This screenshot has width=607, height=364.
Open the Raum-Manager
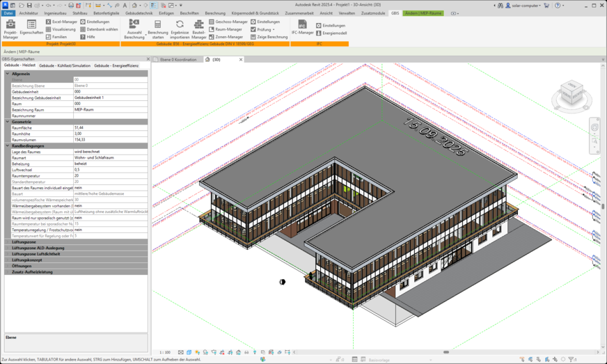coord(226,29)
